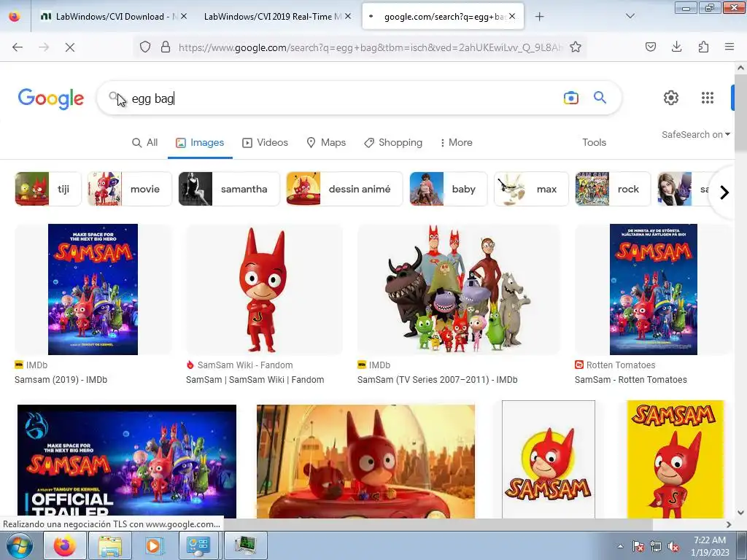Viewport: 747px width, 560px height.
Task: Open tracking protection shield icon
Action: pos(145,47)
